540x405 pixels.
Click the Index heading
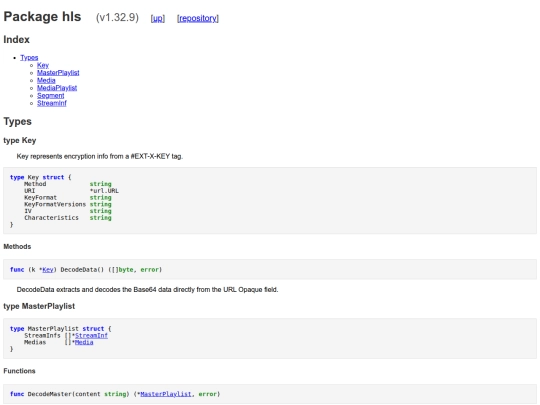[x=17, y=40]
